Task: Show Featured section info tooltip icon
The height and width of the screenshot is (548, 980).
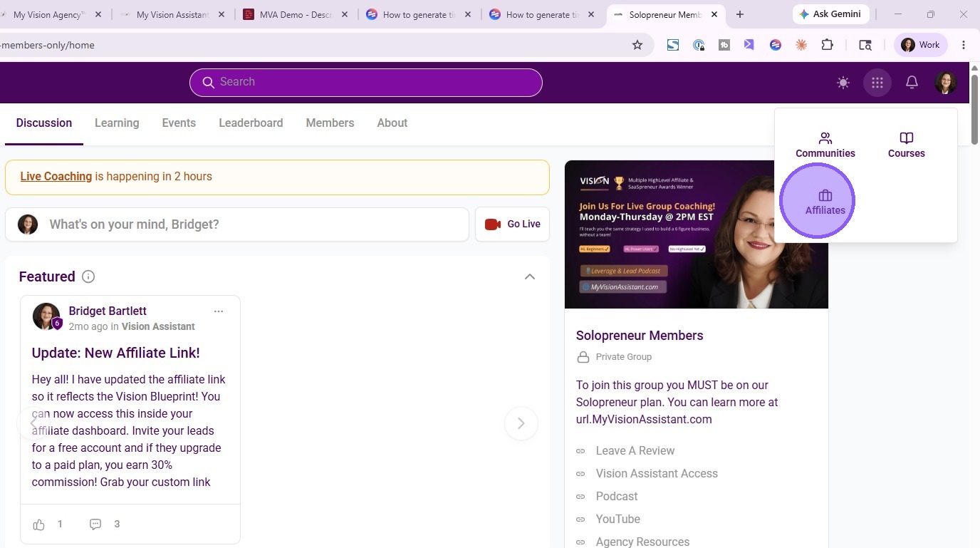Action: click(88, 276)
